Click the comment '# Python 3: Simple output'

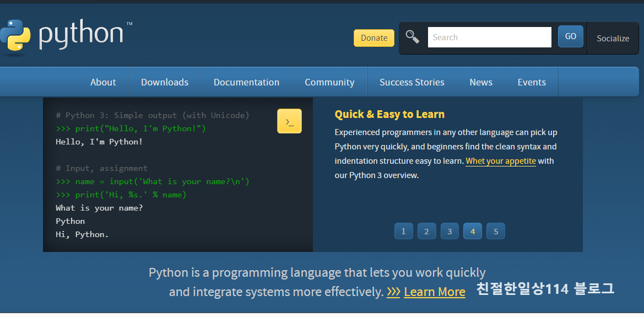(x=153, y=115)
